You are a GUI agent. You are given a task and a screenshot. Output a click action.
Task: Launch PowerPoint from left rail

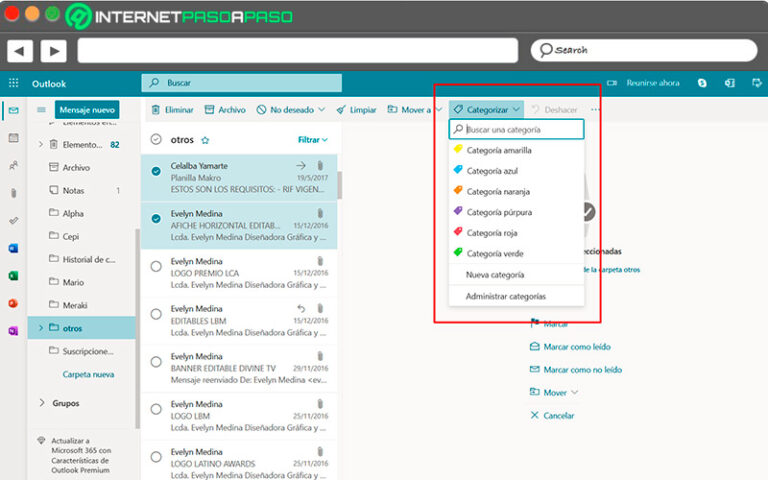tap(13, 303)
